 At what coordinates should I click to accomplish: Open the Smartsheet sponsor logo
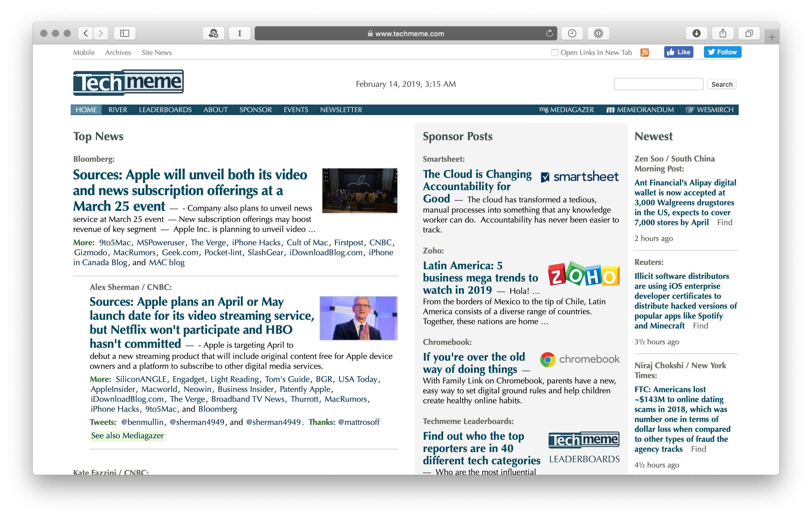(x=580, y=177)
